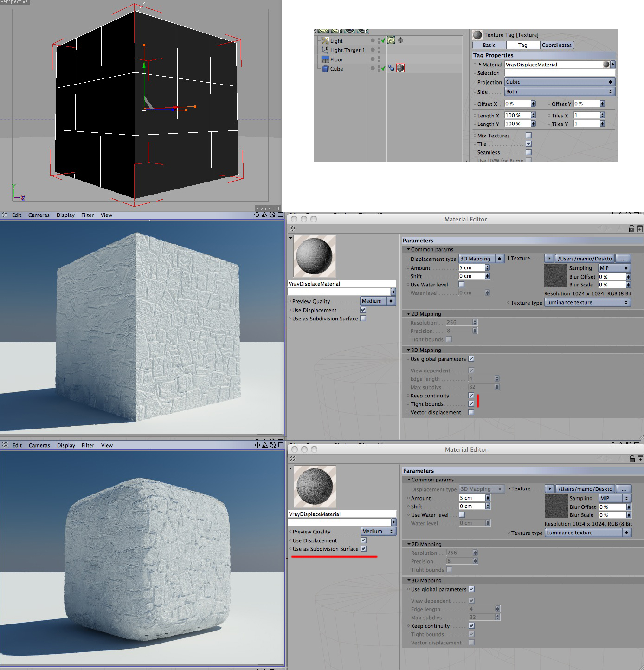
Task: Expand the Material triangle in Tag Properties
Action: (x=480, y=65)
